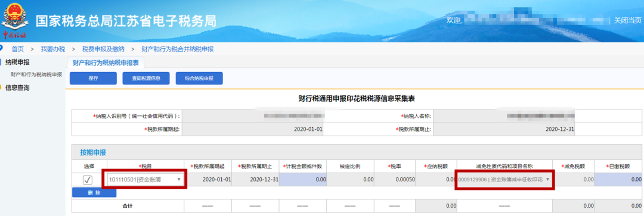Image resolution: width=644 pixels, height=216 pixels.
Task: Click the yellow bullet icon beside 信息查询
Action: click(x=1, y=87)
